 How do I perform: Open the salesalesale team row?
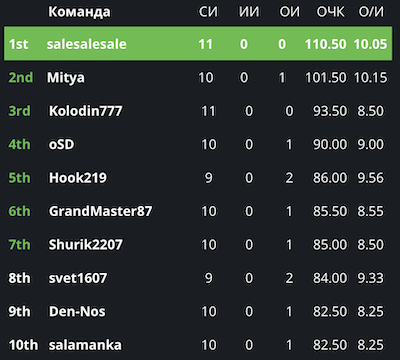(x=198, y=44)
